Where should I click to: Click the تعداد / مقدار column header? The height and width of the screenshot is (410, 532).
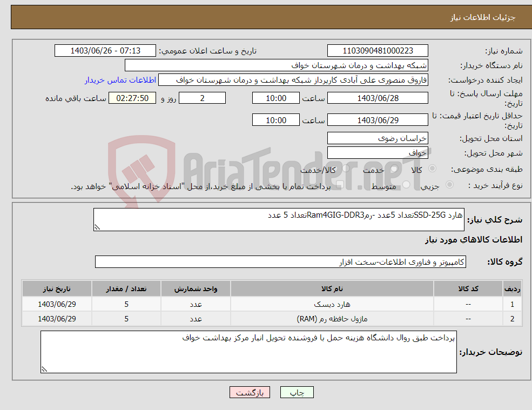point(126,289)
